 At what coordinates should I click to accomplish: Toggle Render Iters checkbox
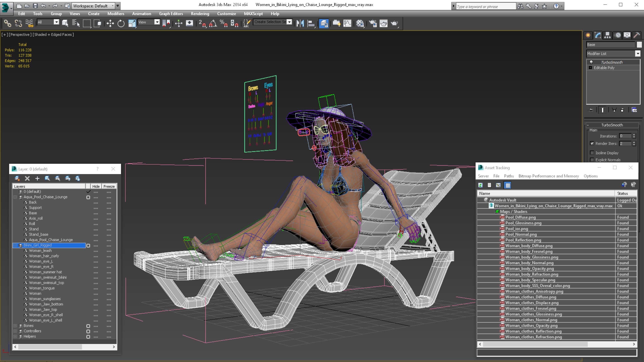592,143
